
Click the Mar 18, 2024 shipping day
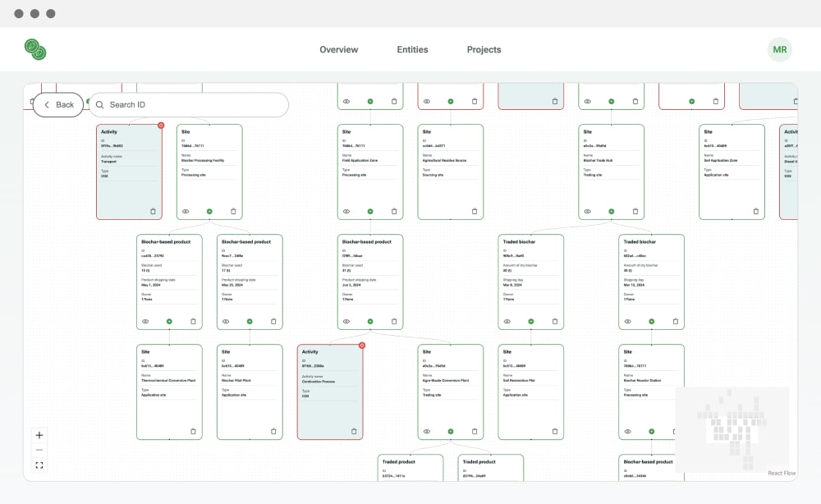click(x=634, y=285)
